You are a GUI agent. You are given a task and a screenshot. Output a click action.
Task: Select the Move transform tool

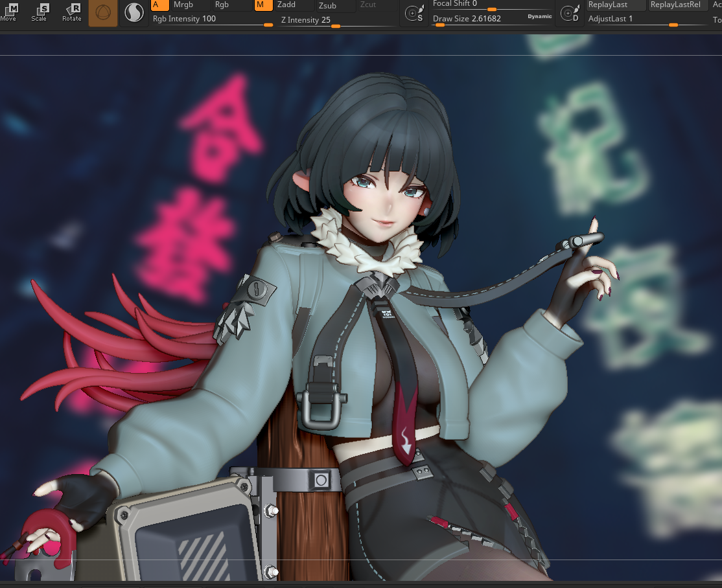click(8, 12)
